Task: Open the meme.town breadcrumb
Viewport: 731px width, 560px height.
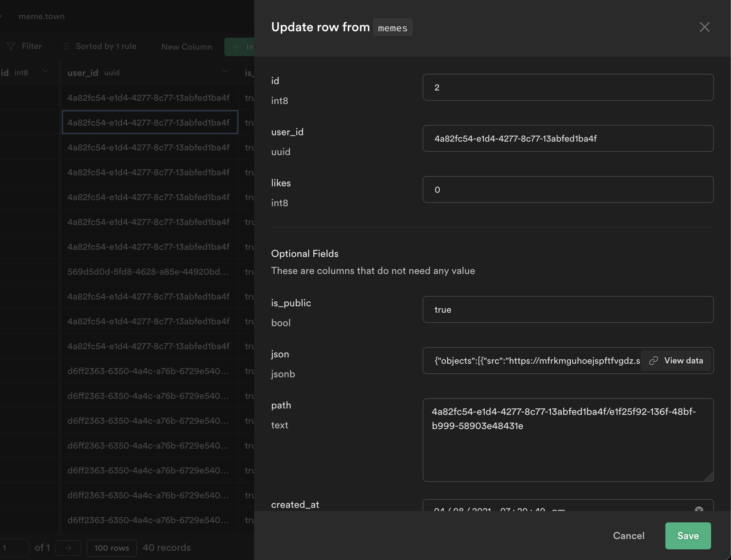Action: click(x=42, y=16)
